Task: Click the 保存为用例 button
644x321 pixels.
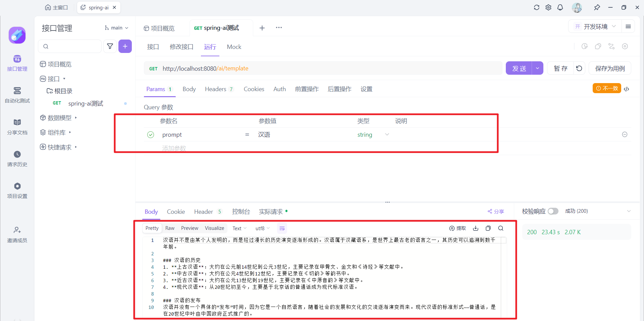Action: [610, 68]
